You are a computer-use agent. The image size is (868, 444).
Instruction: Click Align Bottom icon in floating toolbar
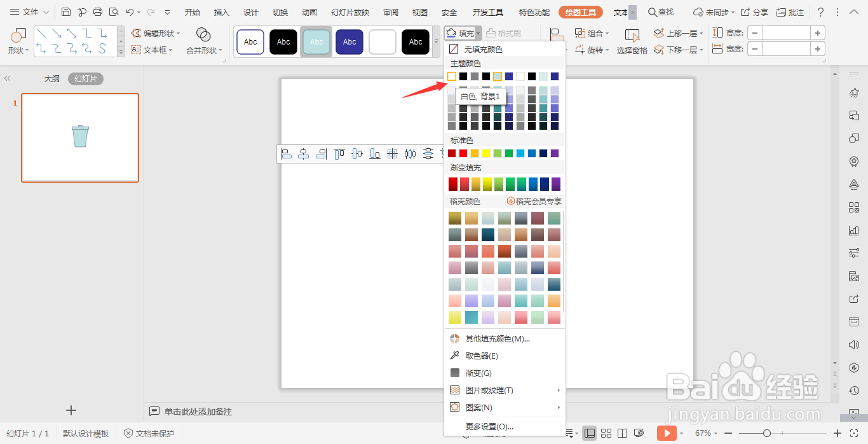(x=375, y=153)
